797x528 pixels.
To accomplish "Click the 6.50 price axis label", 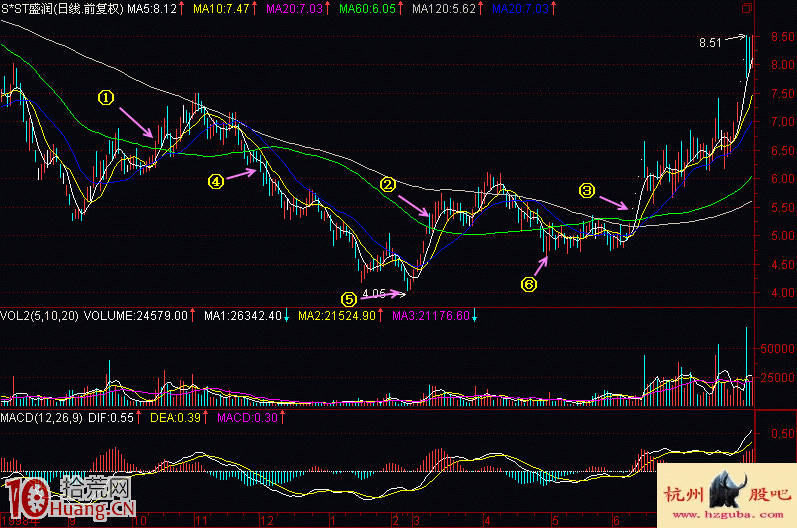I will (783, 150).
